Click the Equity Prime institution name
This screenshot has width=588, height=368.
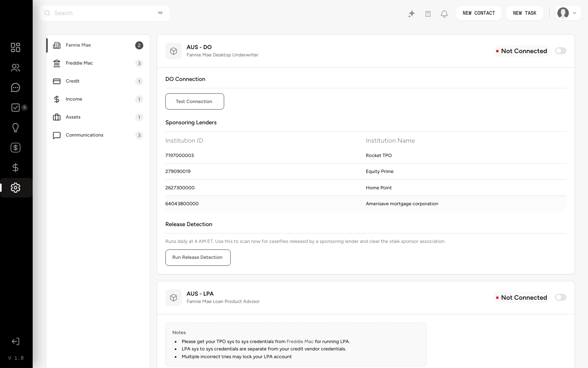[380, 171]
